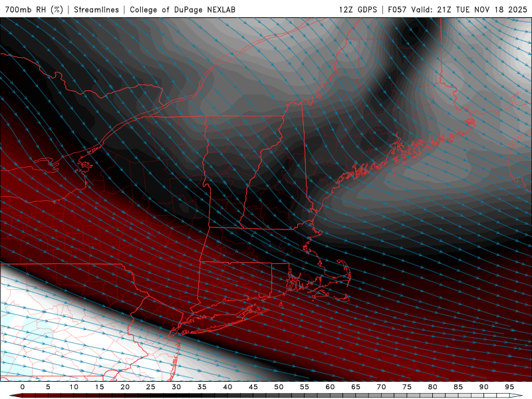Click the 50 tick label on the legend
Screen dimensions: 532x399
pyautogui.click(x=279, y=387)
